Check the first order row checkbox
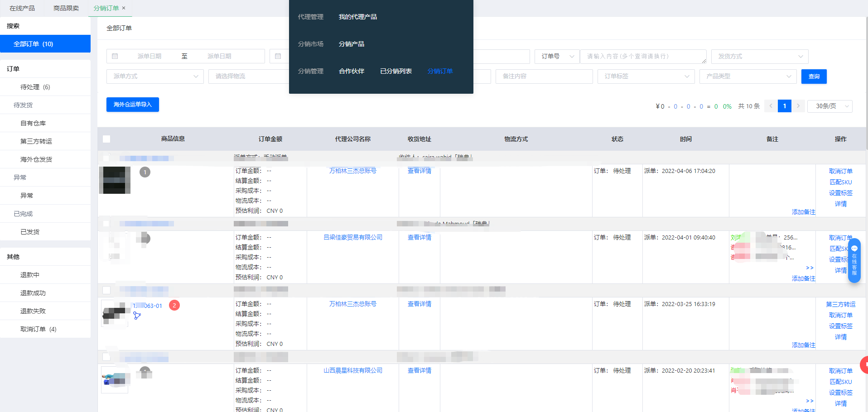 coord(106,158)
